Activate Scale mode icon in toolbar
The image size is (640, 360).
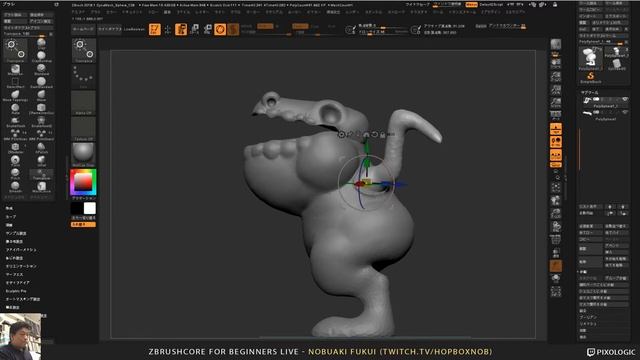(194, 29)
